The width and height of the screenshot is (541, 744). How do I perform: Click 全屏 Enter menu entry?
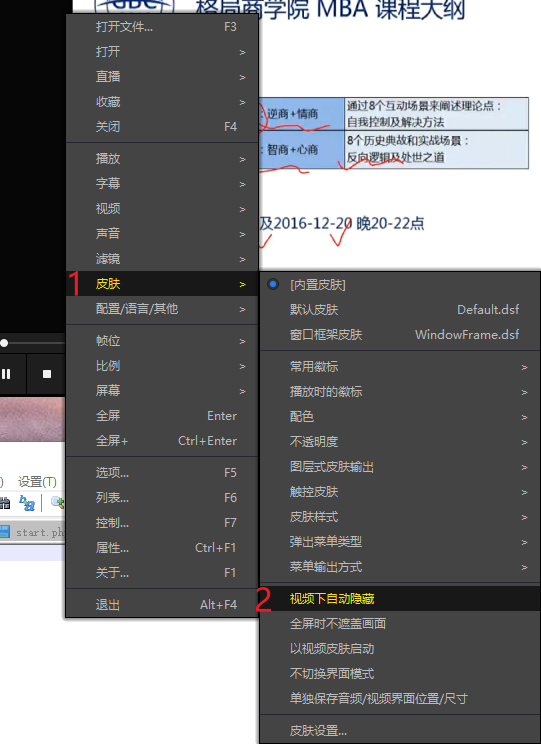pos(162,416)
